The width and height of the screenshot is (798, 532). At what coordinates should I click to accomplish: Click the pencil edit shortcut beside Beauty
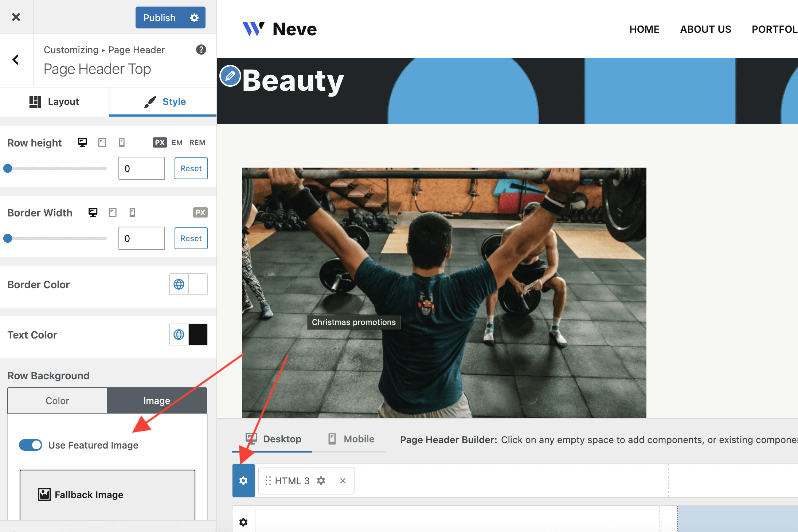[230, 76]
